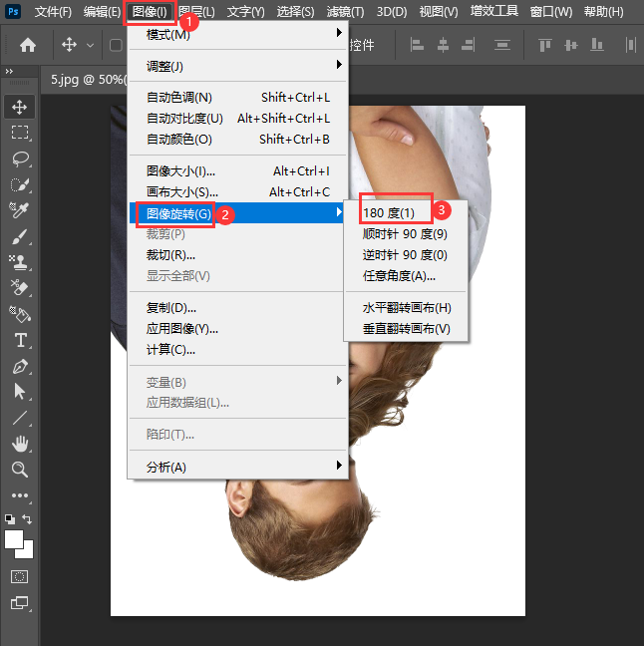Expand the 调整(J) submenu

(x=238, y=66)
